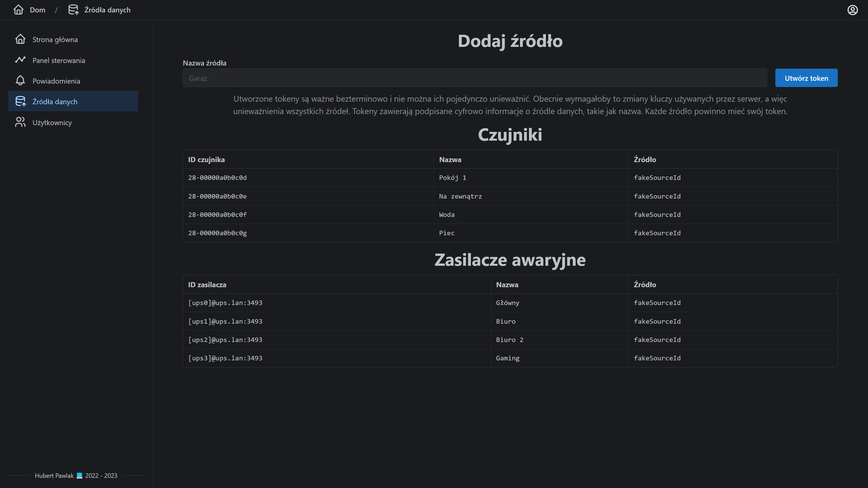Click the ID czujnika column header
The image size is (868, 488).
point(206,160)
